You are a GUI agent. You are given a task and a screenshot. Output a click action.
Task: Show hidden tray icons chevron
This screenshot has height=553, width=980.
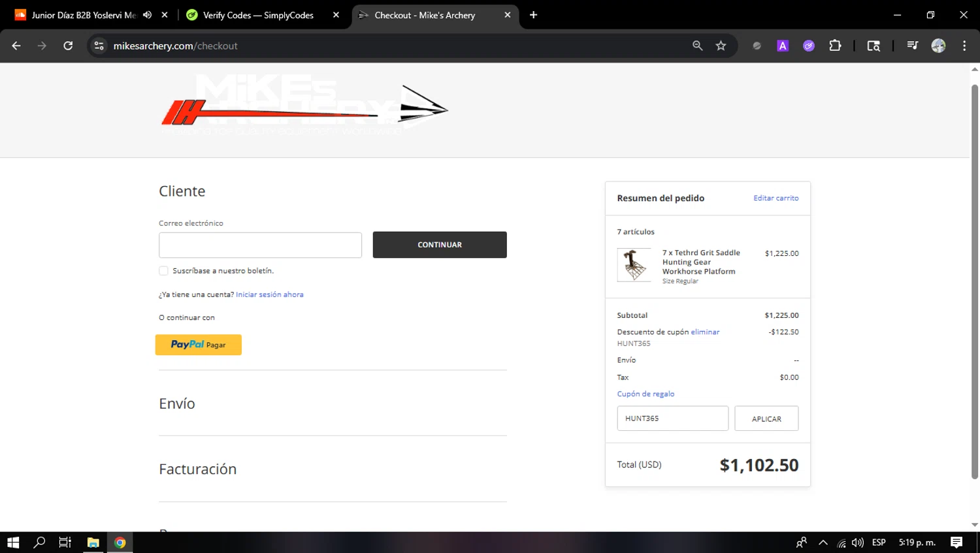click(823, 543)
